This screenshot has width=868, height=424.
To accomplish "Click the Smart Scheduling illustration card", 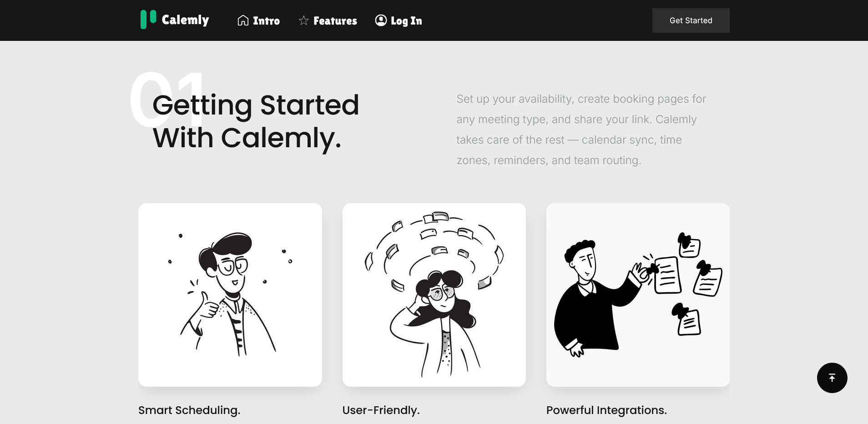I will coord(230,294).
